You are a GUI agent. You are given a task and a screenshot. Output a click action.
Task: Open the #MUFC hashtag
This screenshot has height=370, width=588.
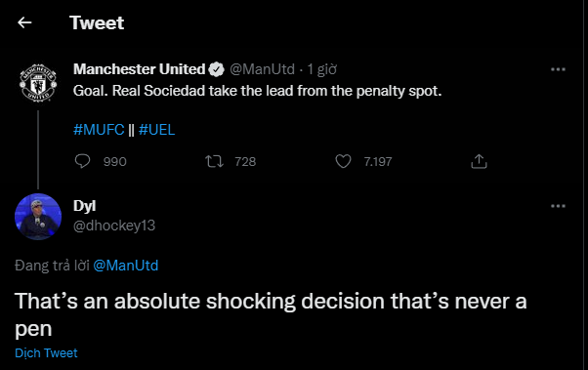(x=99, y=130)
